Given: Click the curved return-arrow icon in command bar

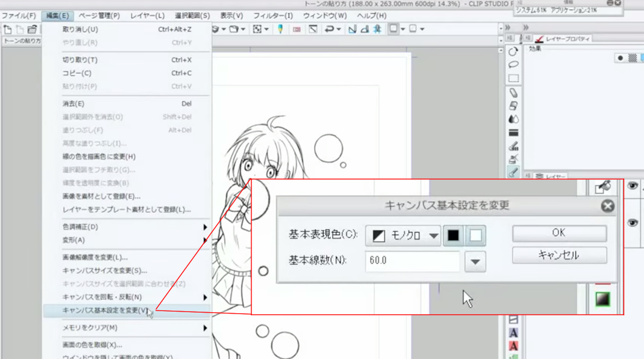Looking at the screenshot, I should click(x=329, y=29).
